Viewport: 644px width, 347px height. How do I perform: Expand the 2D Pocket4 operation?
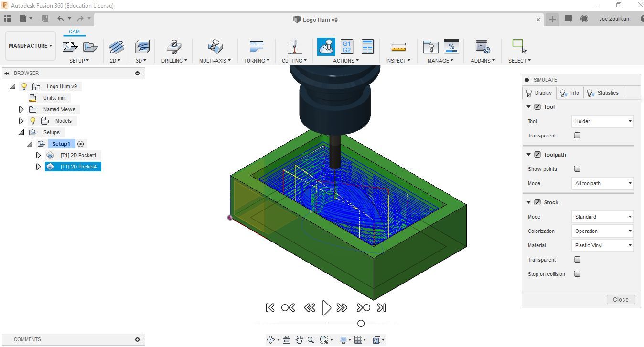(x=39, y=167)
